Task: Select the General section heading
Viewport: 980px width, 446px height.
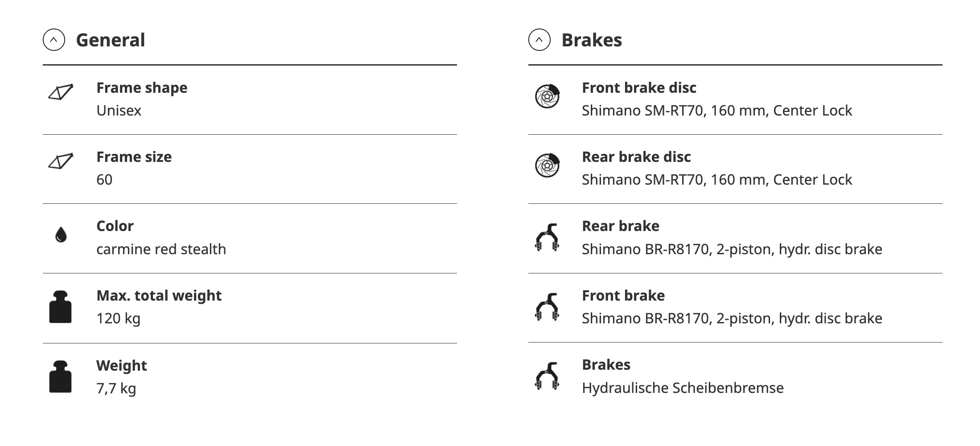Action: (x=111, y=40)
